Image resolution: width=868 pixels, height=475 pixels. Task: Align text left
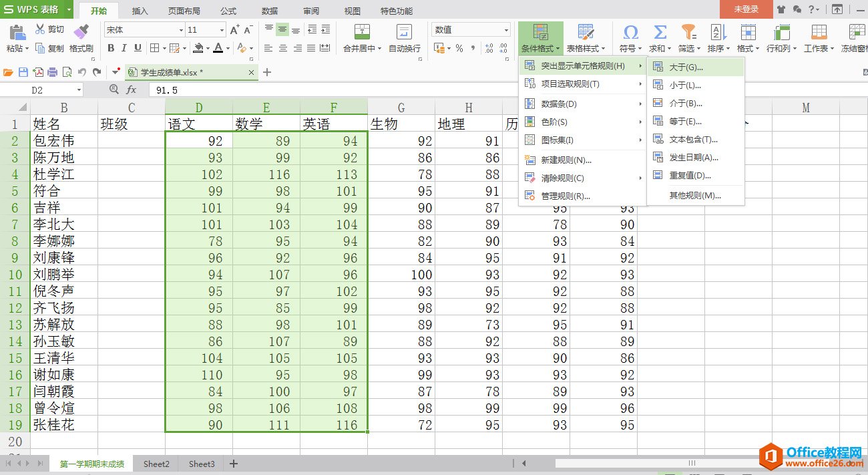click(268, 48)
